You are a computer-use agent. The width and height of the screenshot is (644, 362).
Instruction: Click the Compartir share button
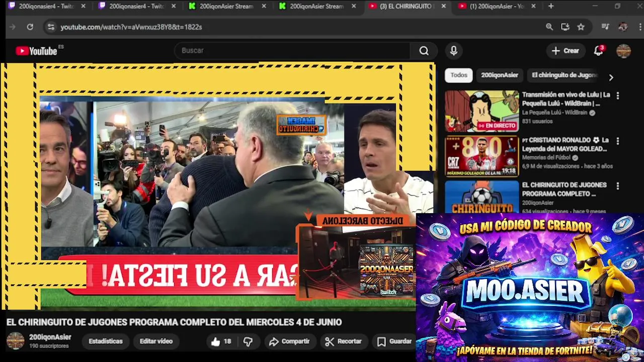(289, 341)
